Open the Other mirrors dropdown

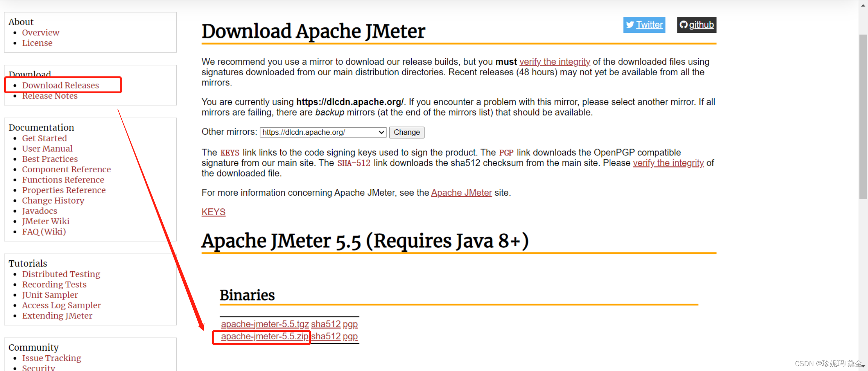pos(323,132)
